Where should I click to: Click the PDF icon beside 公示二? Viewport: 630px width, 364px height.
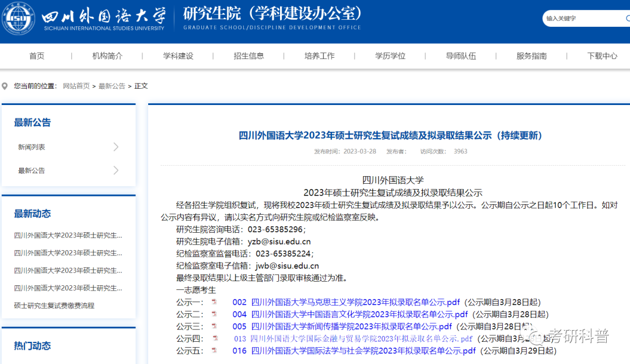tap(214, 314)
